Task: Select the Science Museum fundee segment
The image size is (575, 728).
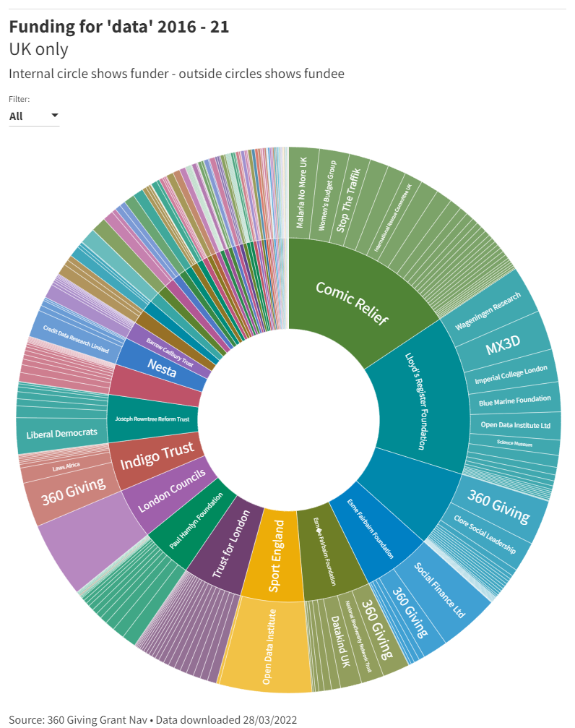Action: [514, 443]
